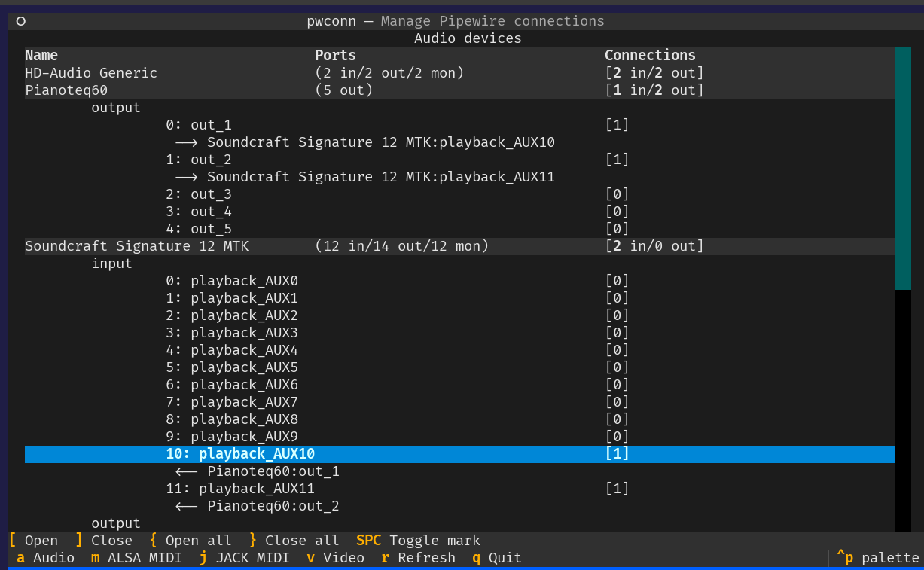Screen dimensions: 924x570
Task: Click the link to Soundcraft playback_AUX10
Action: [365, 142]
